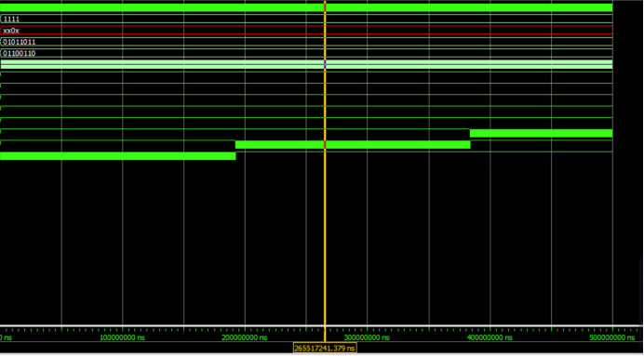The image size is (644, 356).
Task: Click the 300000000 ns timeline label
Action: pyautogui.click(x=368, y=337)
